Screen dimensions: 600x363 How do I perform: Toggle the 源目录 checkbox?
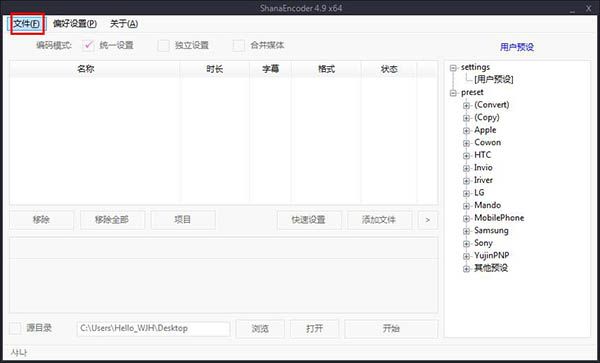pyautogui.click(x=15, y=328)
